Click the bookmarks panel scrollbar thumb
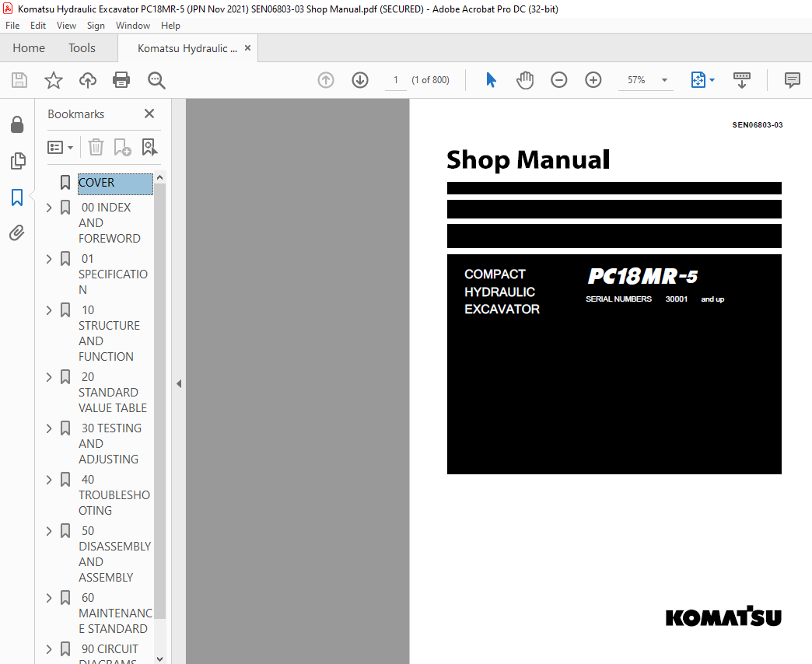 160,401
